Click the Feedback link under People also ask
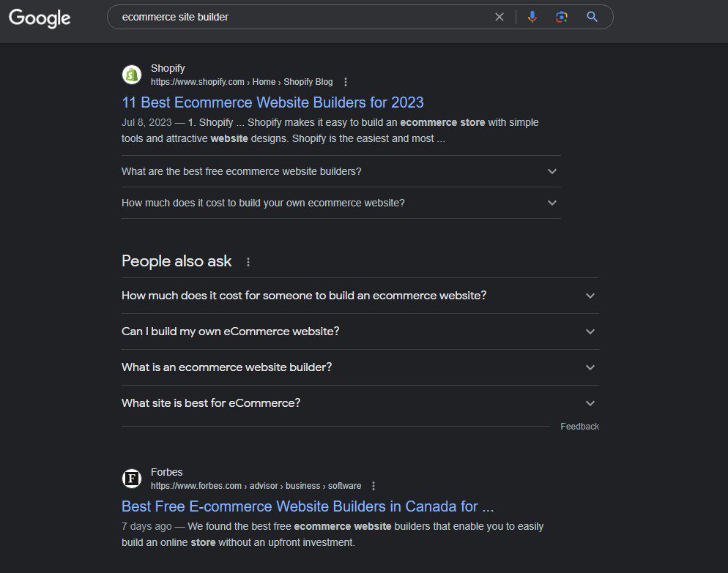This screenshot has height=573, width=728. [580, 426]
